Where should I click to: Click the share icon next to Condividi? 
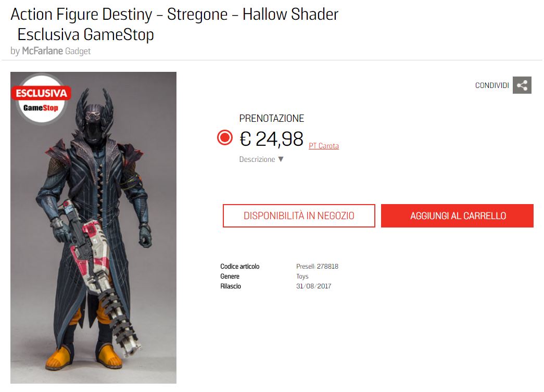click(x=522, y=85)
